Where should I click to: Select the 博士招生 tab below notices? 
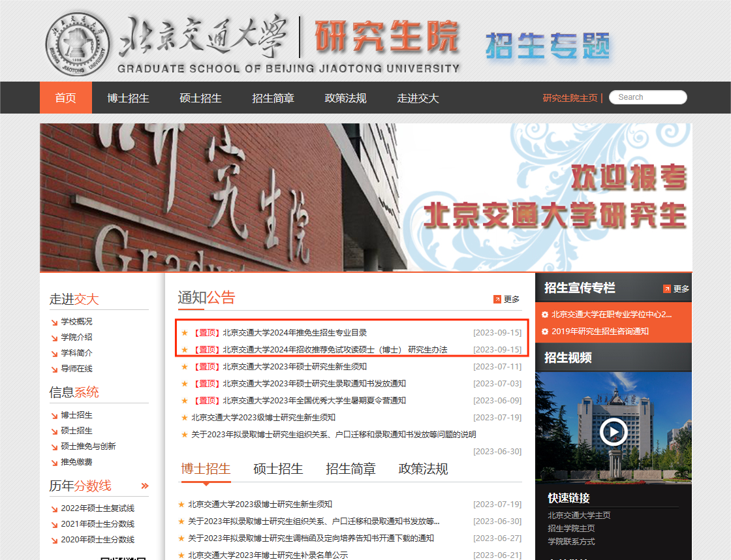tap(206, 469)
